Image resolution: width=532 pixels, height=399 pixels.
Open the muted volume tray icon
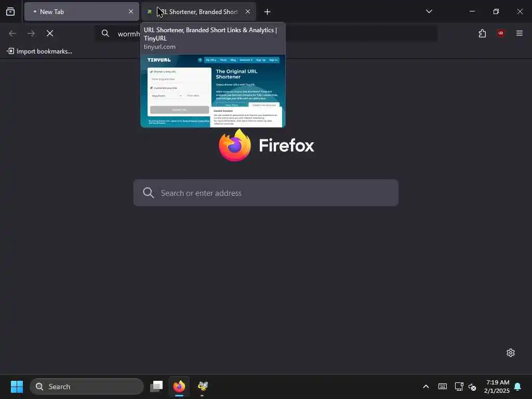pyautogui.click(x=472, y=387)
